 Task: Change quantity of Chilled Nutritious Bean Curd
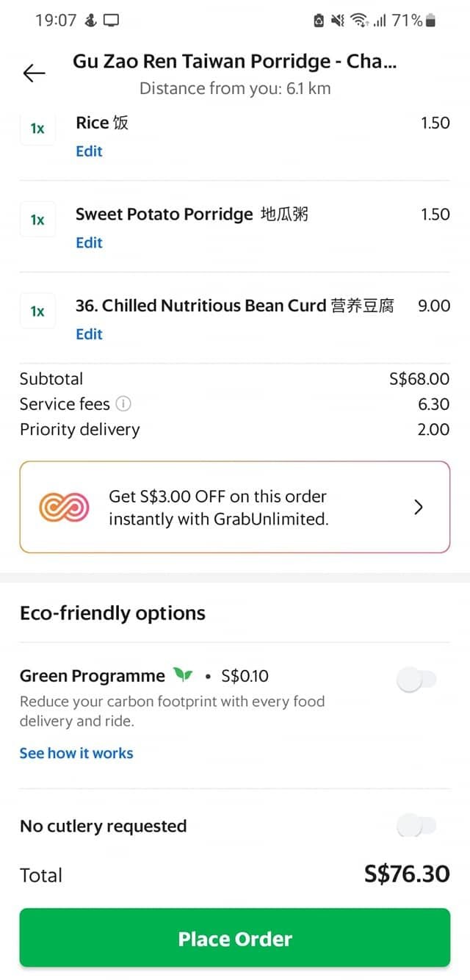click(37, 311)
